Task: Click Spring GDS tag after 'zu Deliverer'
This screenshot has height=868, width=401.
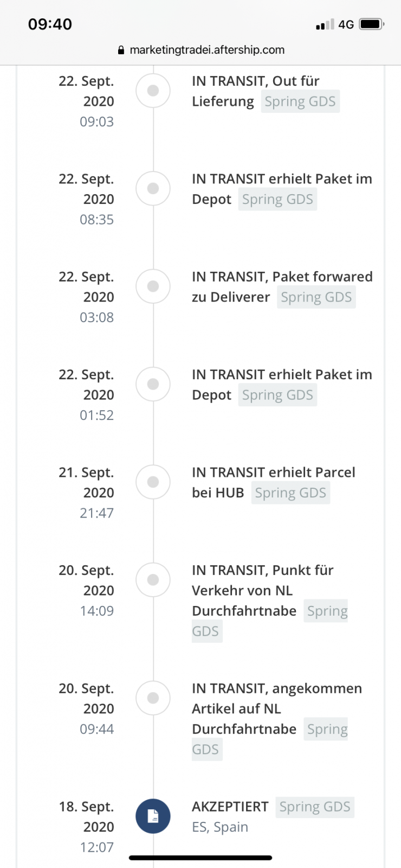Action: point(316,297)
